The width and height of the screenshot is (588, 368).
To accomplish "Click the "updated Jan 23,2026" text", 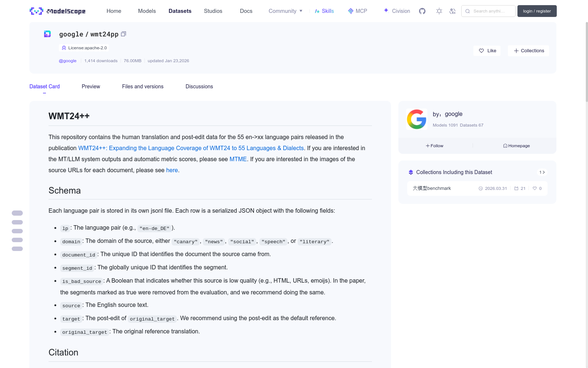I will 168,61.
